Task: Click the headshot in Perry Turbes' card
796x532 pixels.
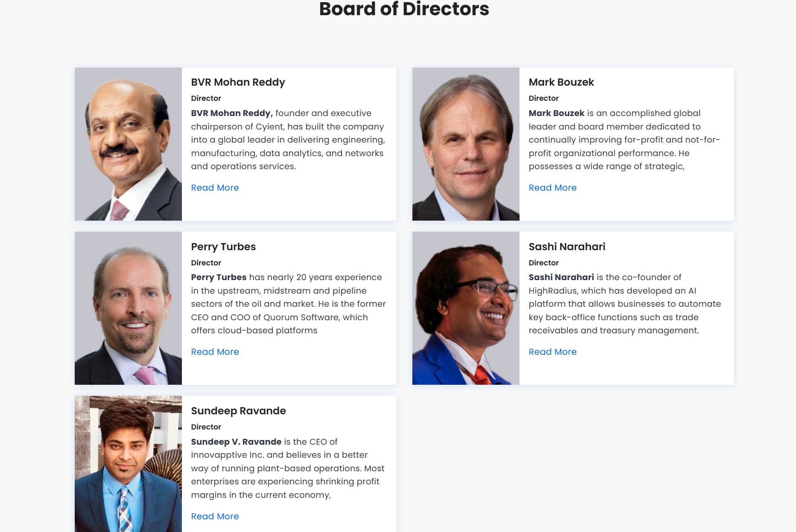Action: tap(128, 308)
